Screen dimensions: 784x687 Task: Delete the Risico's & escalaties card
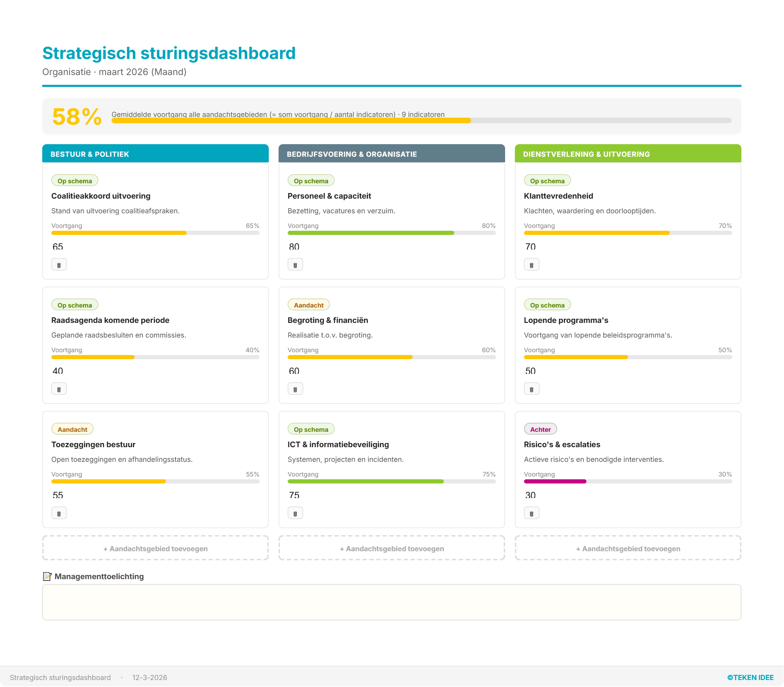tap(531, 512)
